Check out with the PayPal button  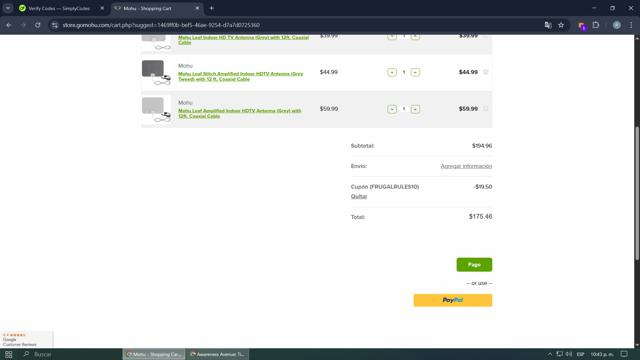tap(453, 300)
